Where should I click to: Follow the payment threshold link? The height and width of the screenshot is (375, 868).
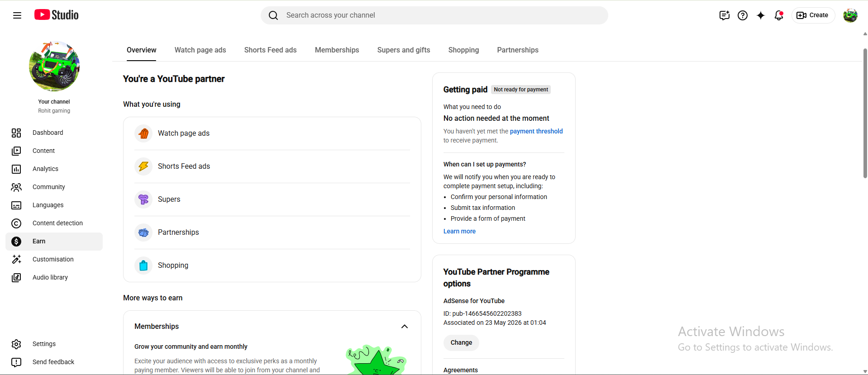536,131
